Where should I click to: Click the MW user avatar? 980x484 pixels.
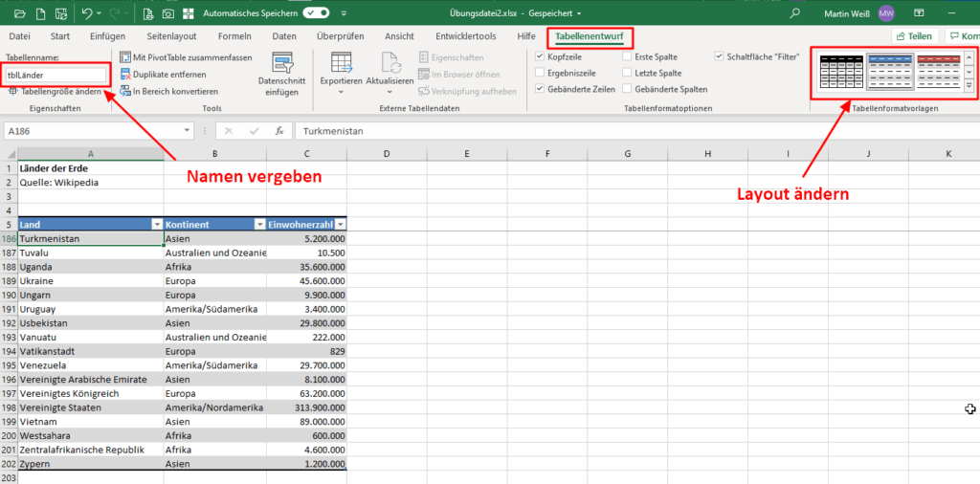click(x=886, y=12)
